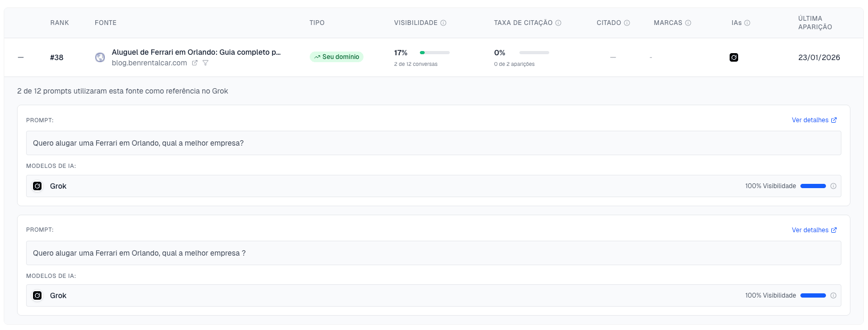Image resolution: width=868 pixels, height=330 pixels.
Task: Click the info icon in second Grok model row
Action: click(833, 295)
